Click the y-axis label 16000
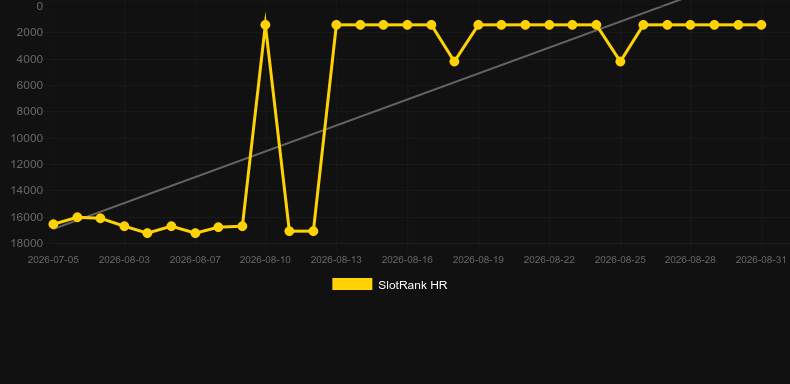The height and width of the screenshot is (384, 790). click(x=27, y=217)
